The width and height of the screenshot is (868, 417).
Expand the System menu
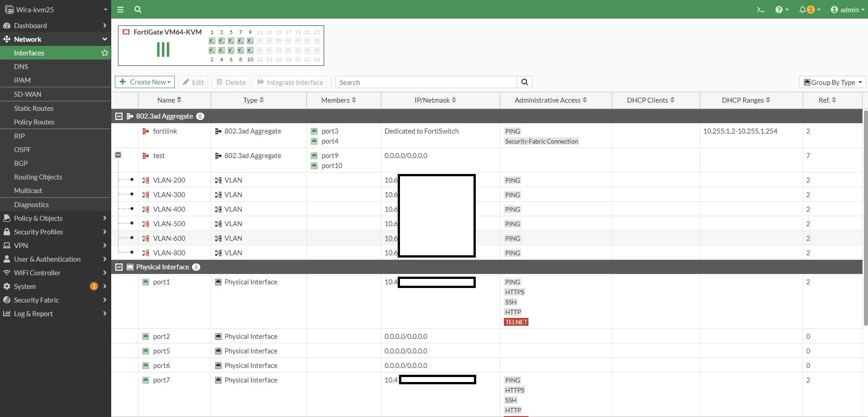pos(55,286)
